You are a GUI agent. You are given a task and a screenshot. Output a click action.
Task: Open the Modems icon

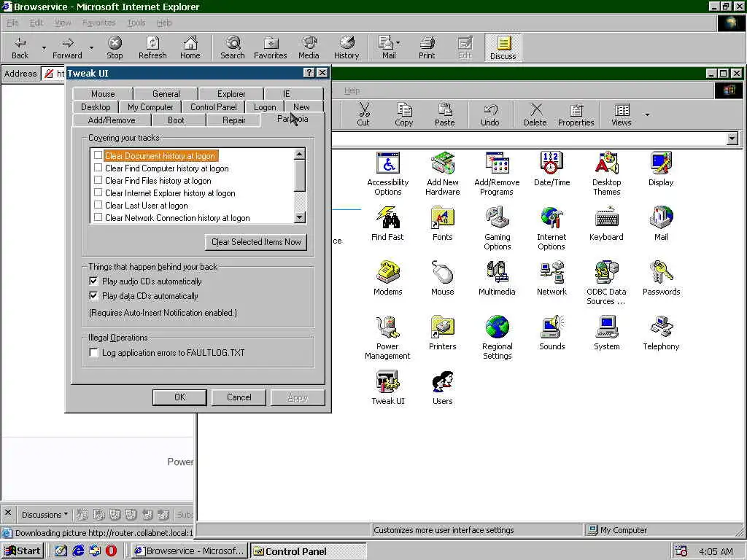[x=388, y=278]
